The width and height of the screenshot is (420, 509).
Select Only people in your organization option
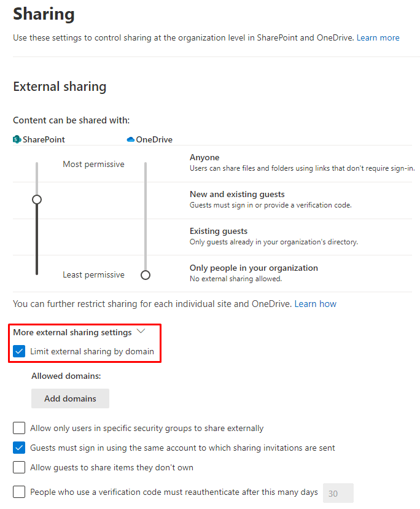coord(254,268)
